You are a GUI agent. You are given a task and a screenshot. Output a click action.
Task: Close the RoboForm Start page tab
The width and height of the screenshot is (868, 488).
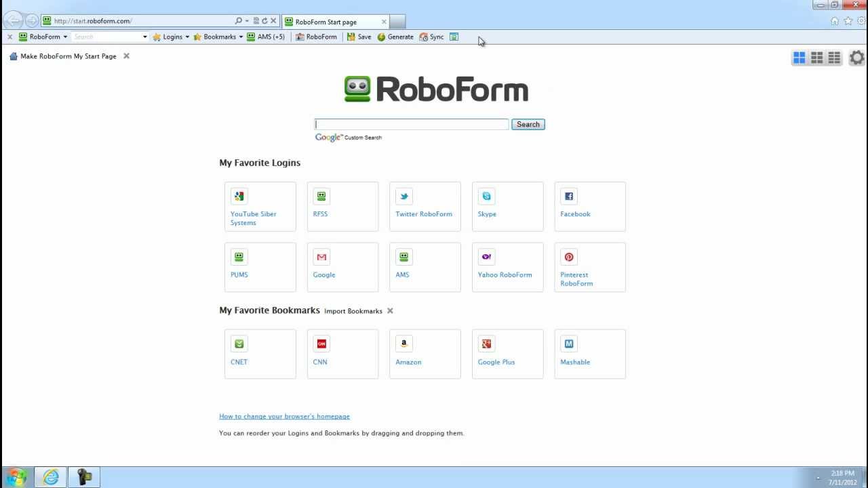pos(384,22)
